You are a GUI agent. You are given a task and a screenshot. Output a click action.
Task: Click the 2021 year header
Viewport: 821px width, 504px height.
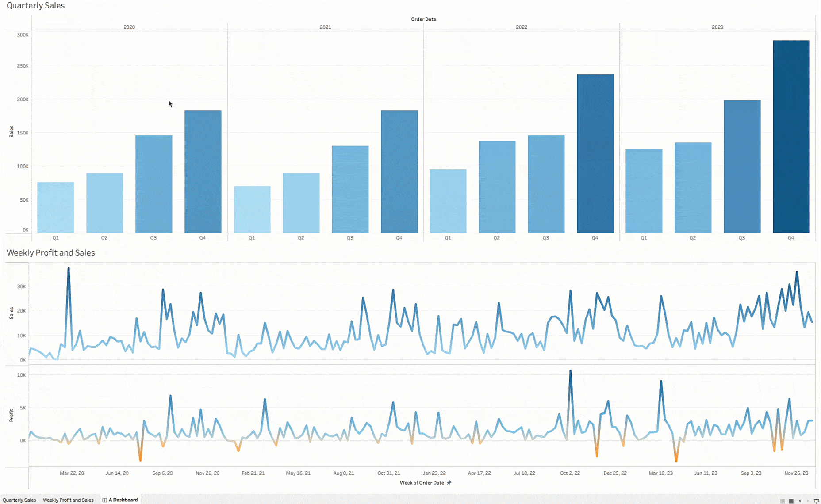pos(326,27)
